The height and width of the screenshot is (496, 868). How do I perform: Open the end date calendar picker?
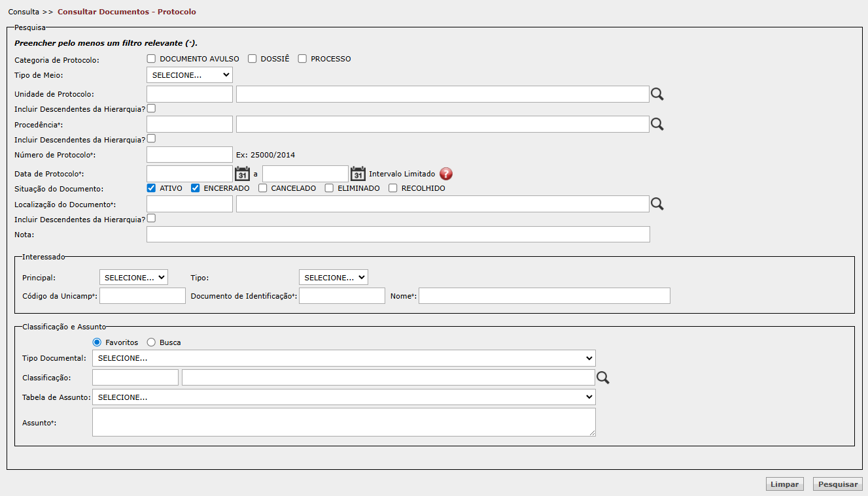pyautogui.click(x=358, y=174)
